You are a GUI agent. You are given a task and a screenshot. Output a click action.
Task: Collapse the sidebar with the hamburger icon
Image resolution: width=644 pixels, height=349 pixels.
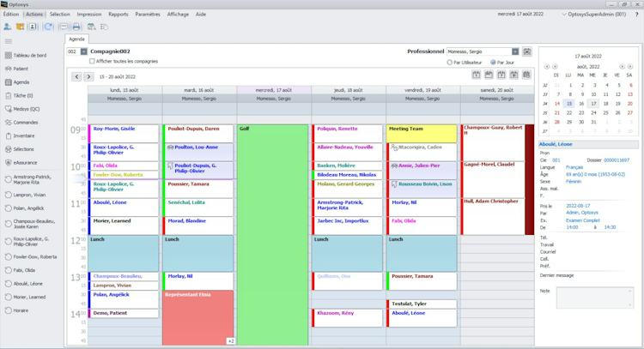coord(9,41)
